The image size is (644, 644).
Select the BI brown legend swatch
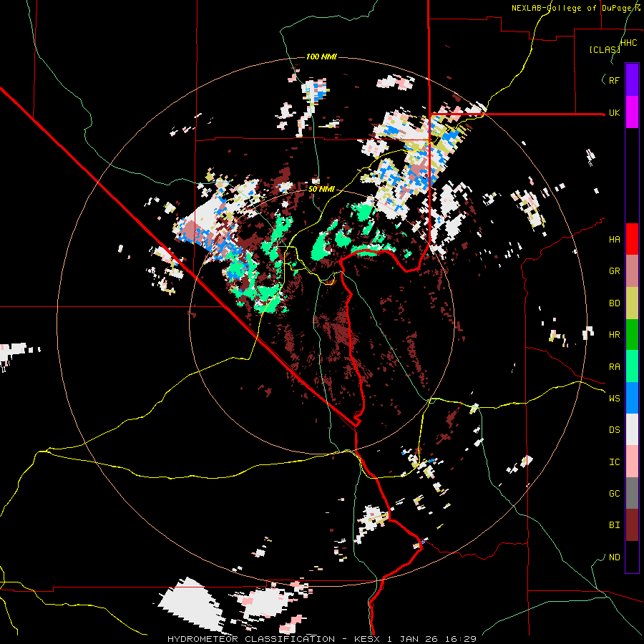click(632, 525)
